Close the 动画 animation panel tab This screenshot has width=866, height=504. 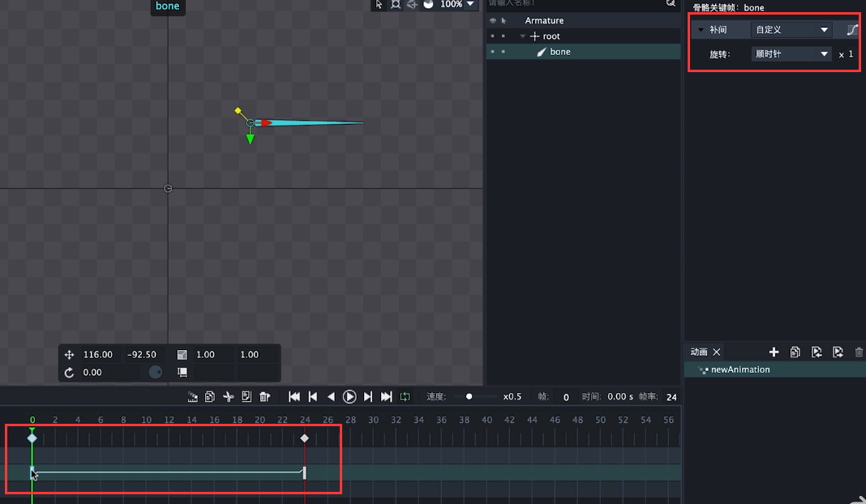716,352
